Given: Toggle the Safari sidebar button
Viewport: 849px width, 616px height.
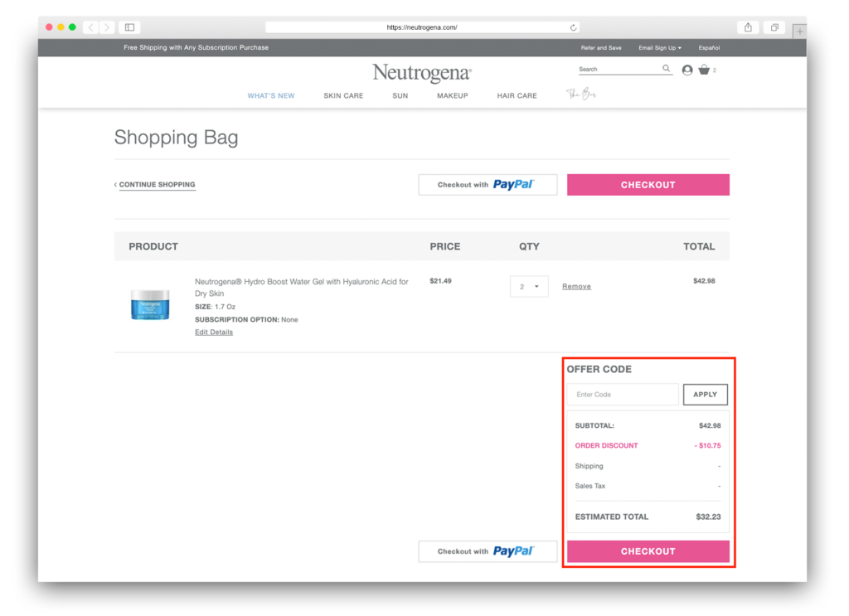Looking at the screenshot, I should [130, 27].
